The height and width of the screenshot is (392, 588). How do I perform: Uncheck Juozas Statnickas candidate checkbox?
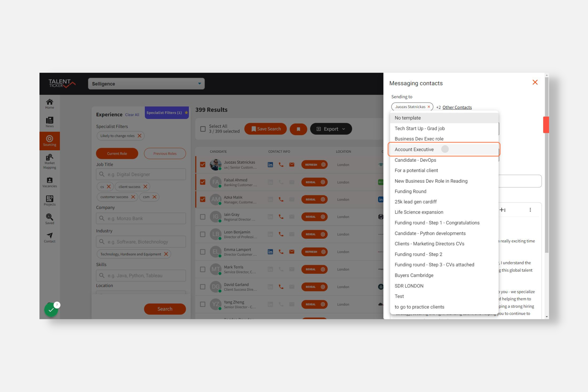[203, 165]
